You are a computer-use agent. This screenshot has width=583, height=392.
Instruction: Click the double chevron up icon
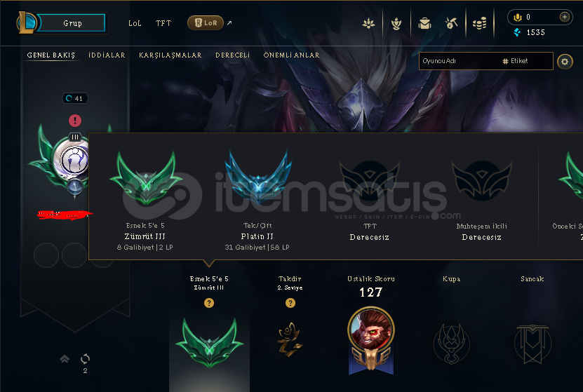[65, 358]
